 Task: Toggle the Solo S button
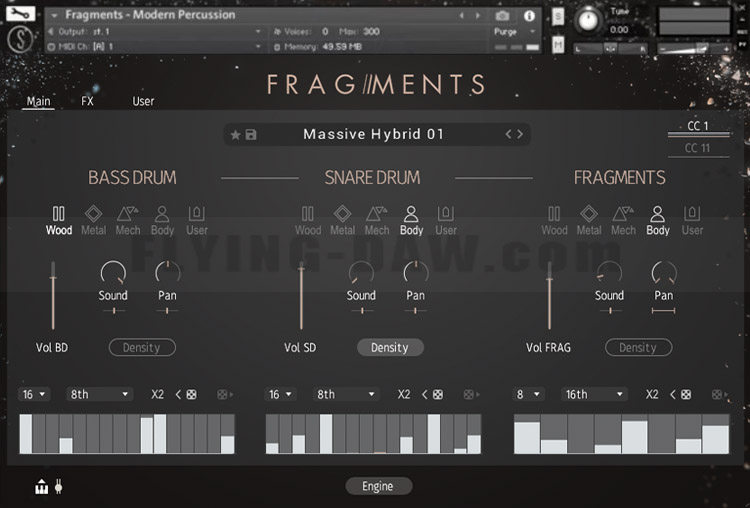558,17
